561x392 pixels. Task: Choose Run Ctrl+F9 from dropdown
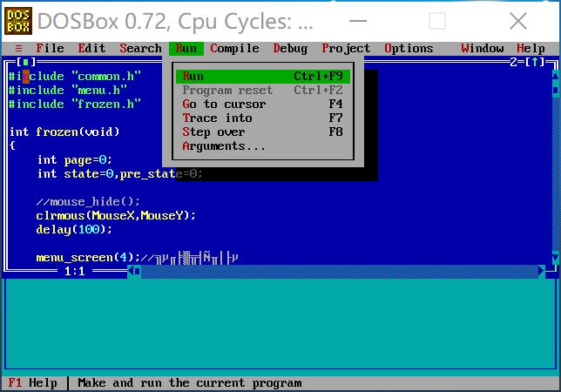[263, 76]
